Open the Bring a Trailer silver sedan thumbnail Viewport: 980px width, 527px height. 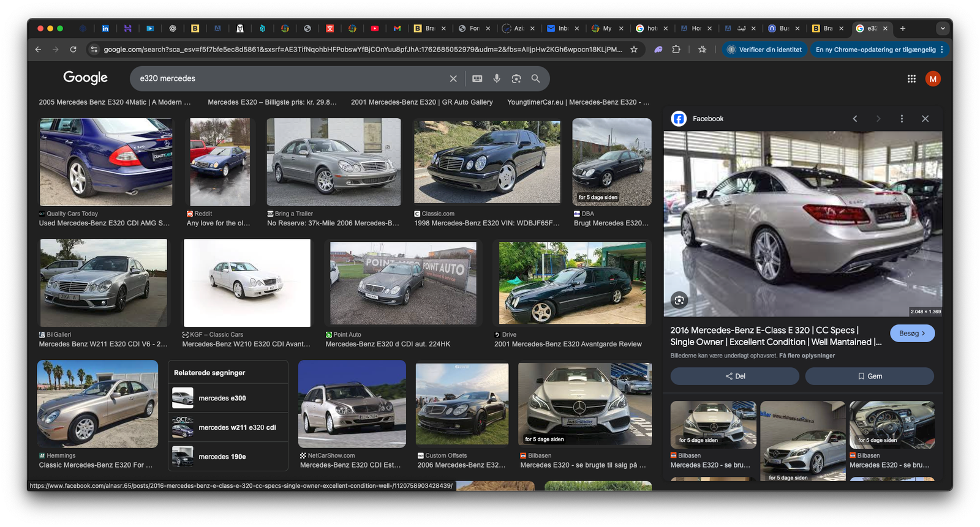click(x=334, y=162)
